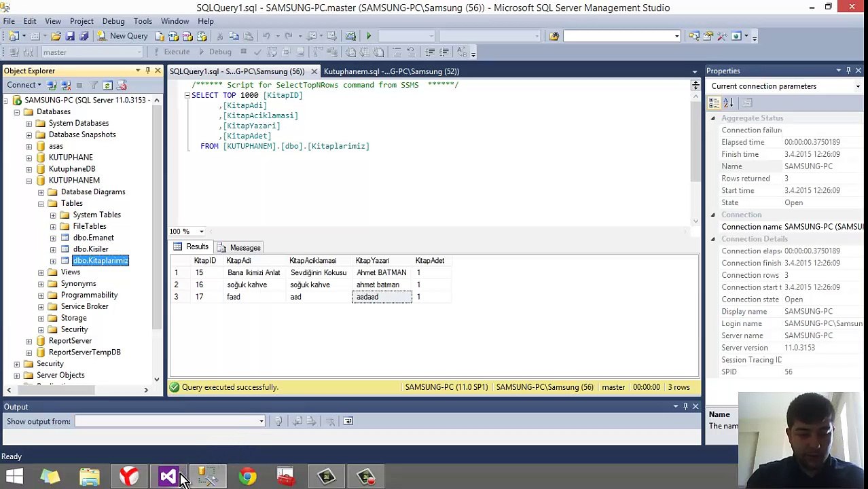The image size is (868, 489).
Task: Click the Paste clipboard icon
Action: pos(249,36)
